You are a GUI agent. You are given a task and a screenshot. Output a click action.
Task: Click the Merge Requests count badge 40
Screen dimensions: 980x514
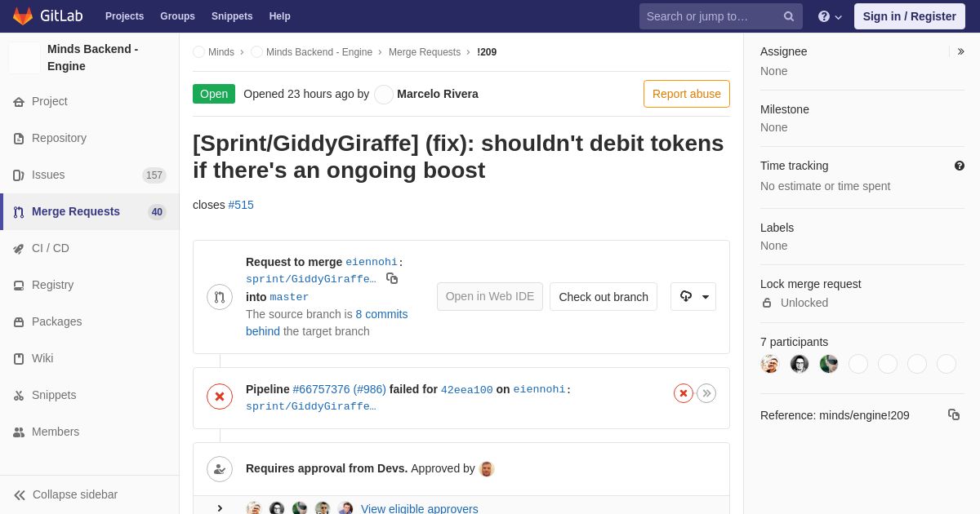pyautogui.click(x=157, y=212)
